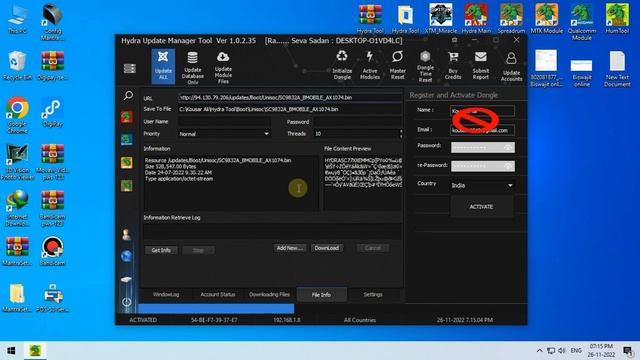Click ACTIVATED status bar text

click(143, 320)
